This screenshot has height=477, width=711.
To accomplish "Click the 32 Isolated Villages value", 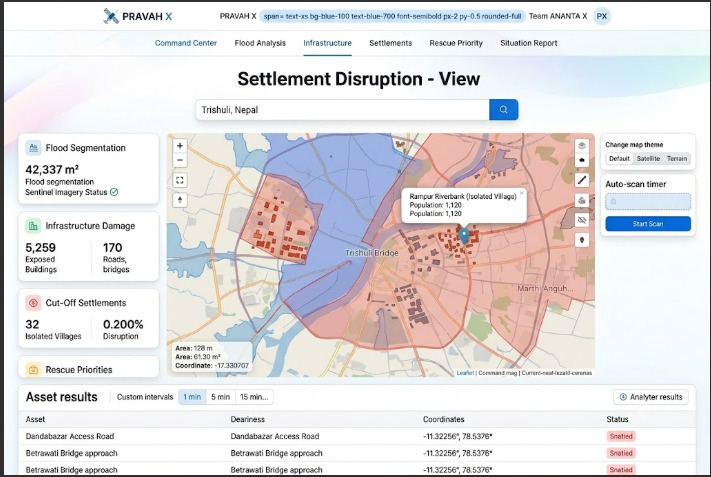I will pyautogui.click(x=32, y=324).
